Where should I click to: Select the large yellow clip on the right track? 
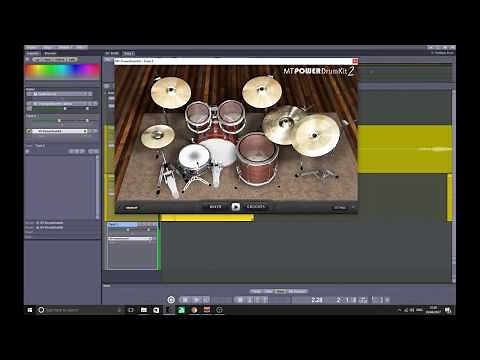tap(405, 149)
